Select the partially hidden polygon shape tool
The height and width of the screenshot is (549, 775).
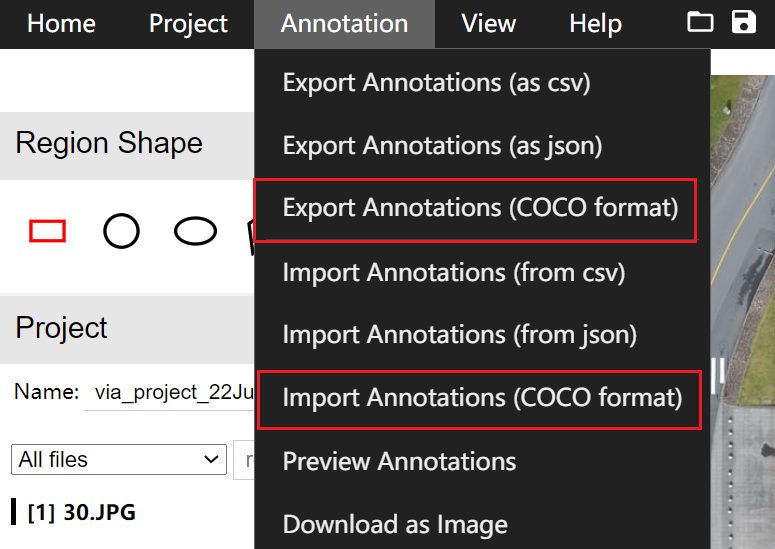(x=251, y=237)
